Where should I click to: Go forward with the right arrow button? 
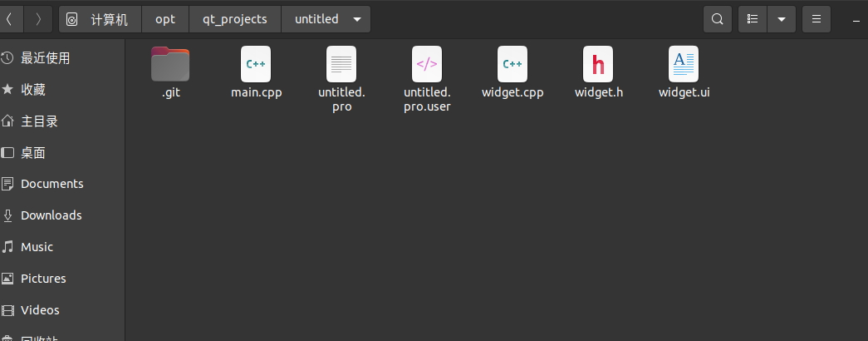37,19
